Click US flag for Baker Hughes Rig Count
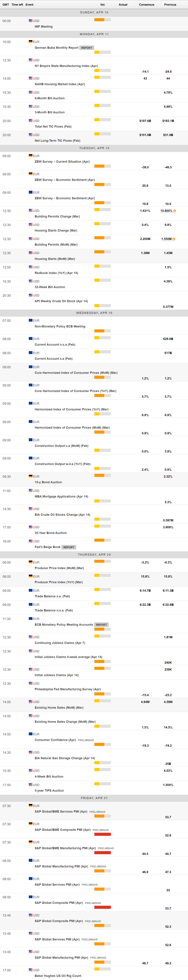 pyautogui.click(x=30, y=970)
